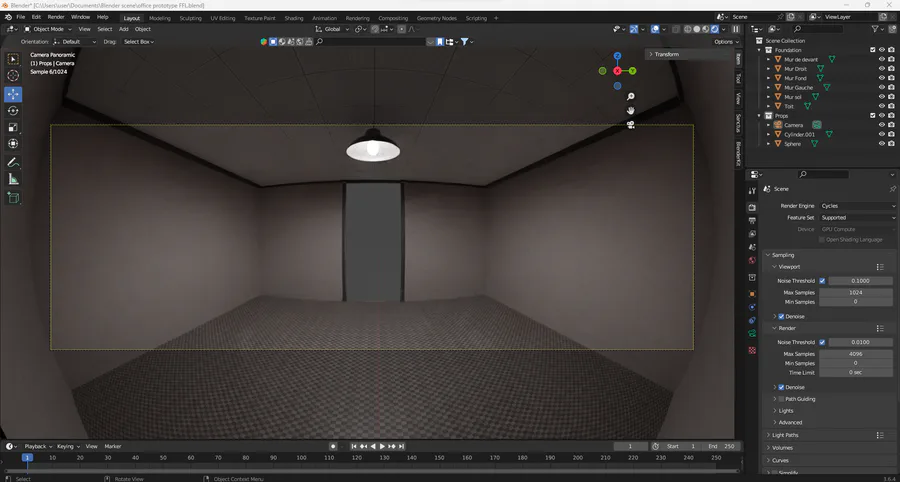Open the Keying popover
This screenshot has width=900, height=482.
68,446
